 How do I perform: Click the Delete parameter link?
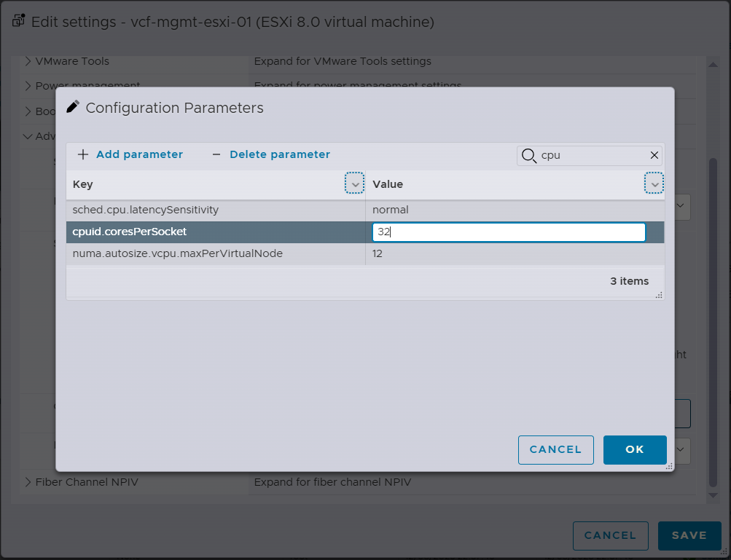[x=280, y=154]
